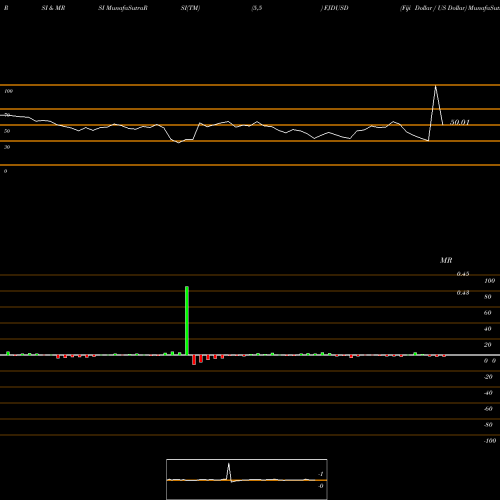Click the RSI axis label 50
500x500 pixels.
click(7, 131)
